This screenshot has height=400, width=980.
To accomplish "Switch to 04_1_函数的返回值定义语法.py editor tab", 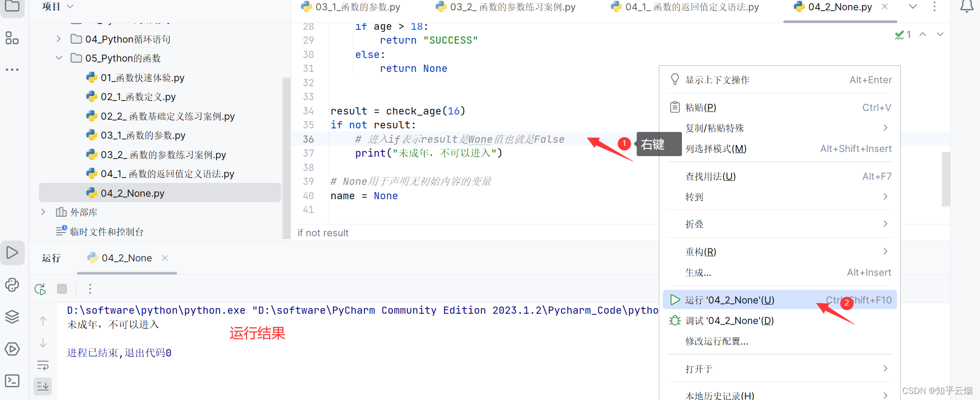I will (685, 7).
